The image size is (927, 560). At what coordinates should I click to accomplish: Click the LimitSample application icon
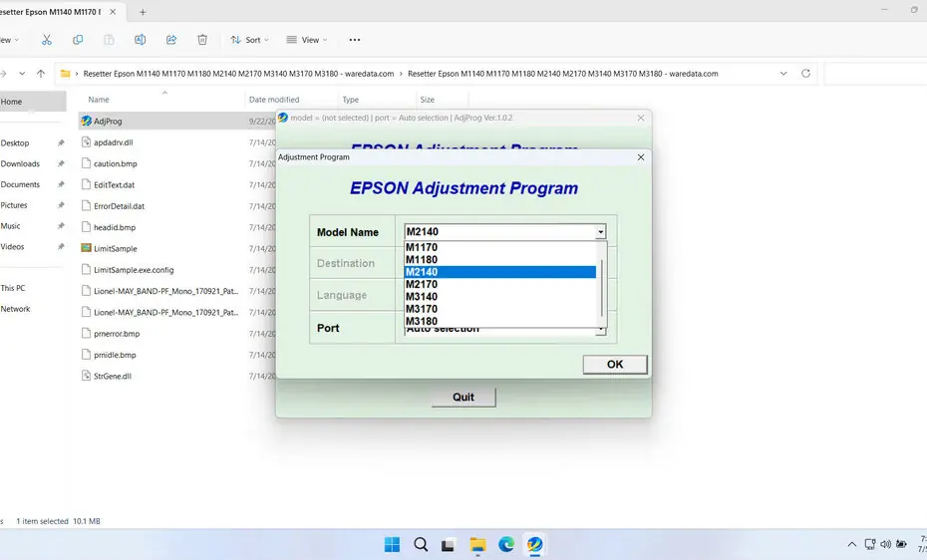point(87,248)
